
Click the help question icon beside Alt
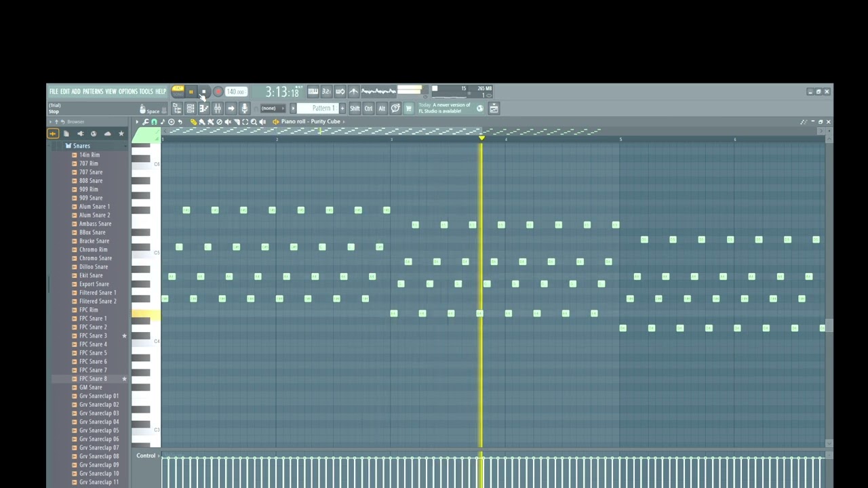pyautogui.click(x=395, y=108)
